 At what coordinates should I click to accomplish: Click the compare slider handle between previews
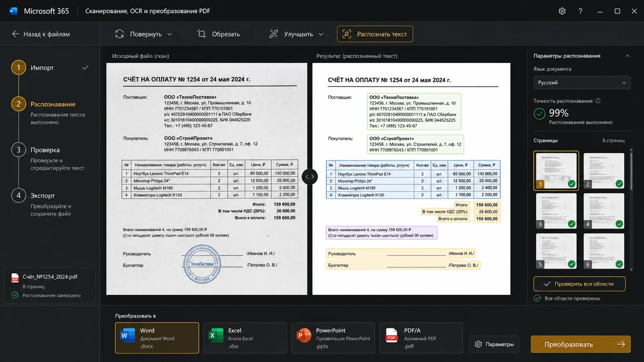pos(310,177)
